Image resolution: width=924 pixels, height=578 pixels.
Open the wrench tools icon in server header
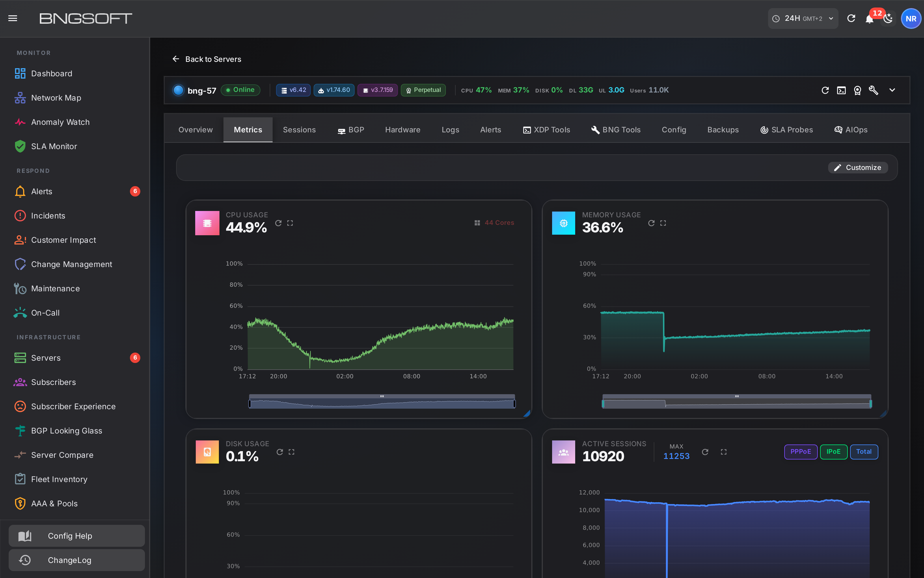(873, 90)
